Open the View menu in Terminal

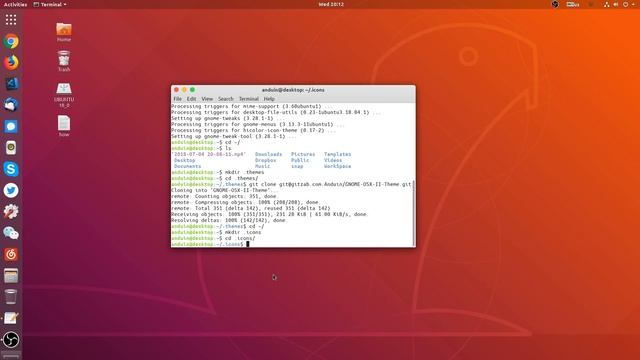(x=207, y=99)
